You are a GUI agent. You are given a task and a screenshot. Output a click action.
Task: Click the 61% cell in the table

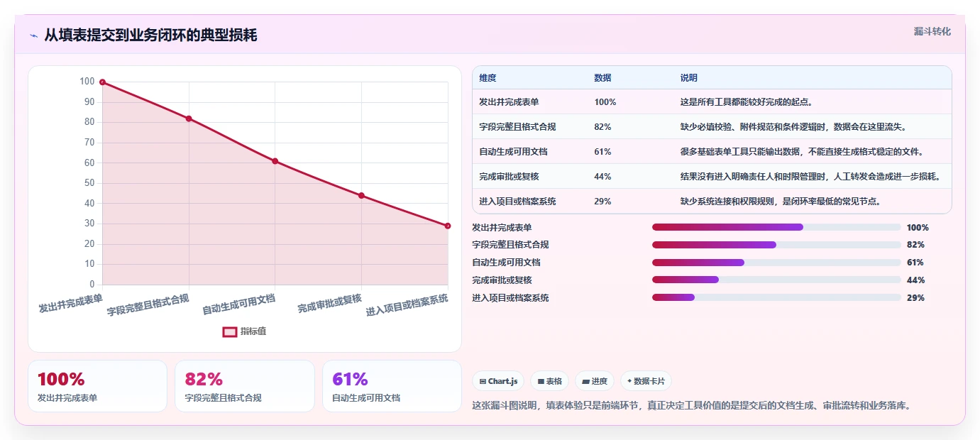point(602,152)
